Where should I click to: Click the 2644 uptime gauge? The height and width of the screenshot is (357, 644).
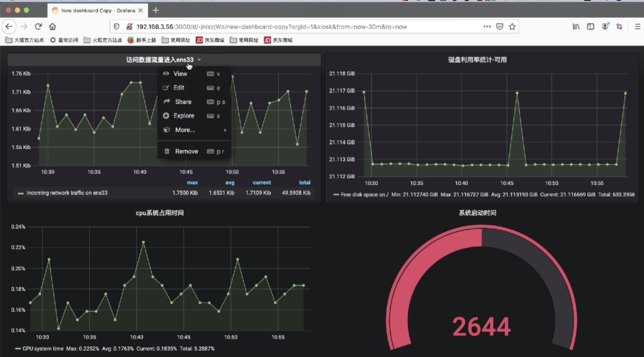coord(481,326)
